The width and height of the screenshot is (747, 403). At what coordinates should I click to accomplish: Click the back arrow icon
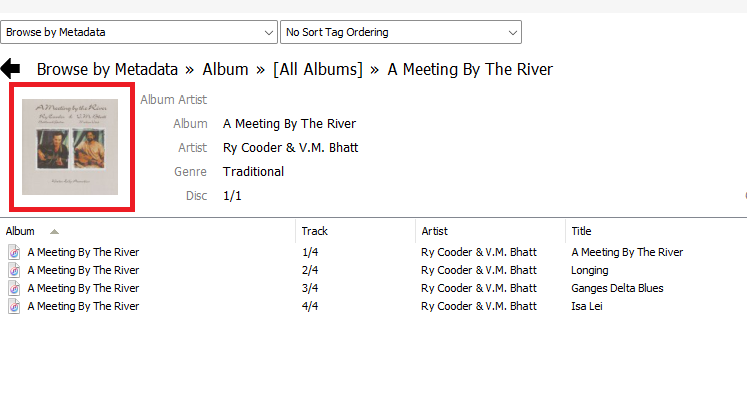(11, 69)
